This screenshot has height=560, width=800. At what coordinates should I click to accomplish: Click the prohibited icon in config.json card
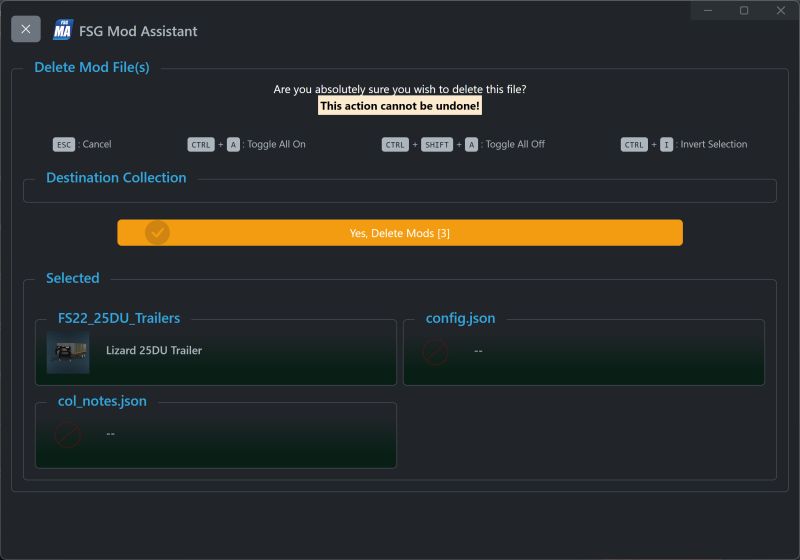[435, 351]
